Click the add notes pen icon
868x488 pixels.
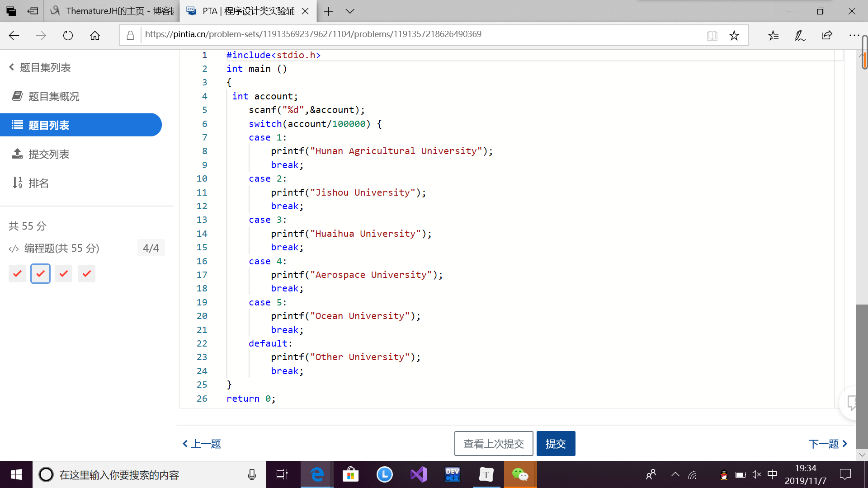pos(800,36)
